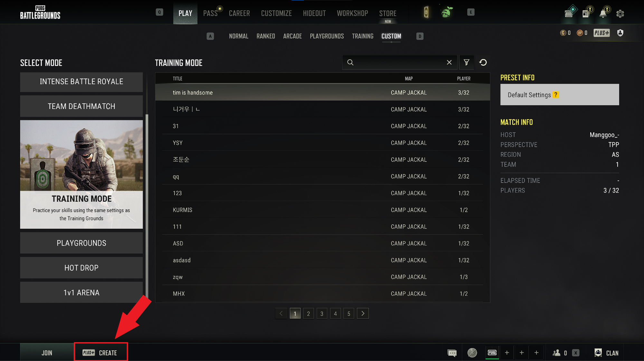
Task: Click the search magnifier icon
Action: click(350, 62)
